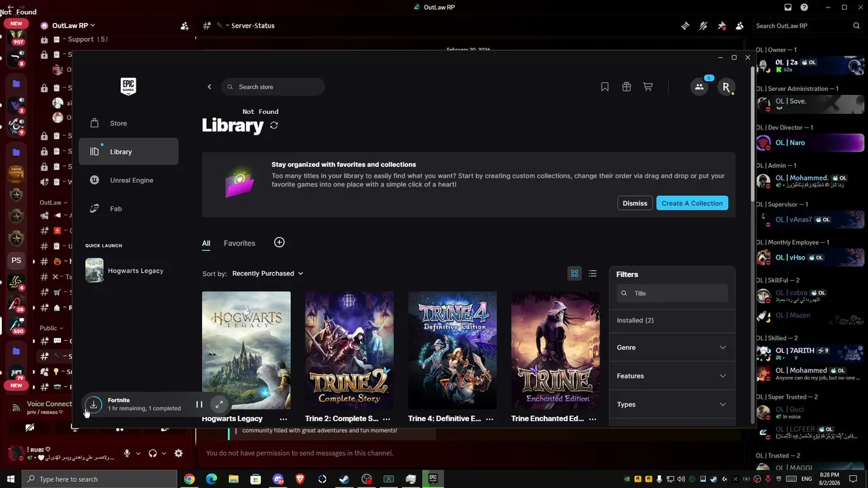Open Discord threads icon
Screen dimensions: 868x488
(x=686, y=26)
